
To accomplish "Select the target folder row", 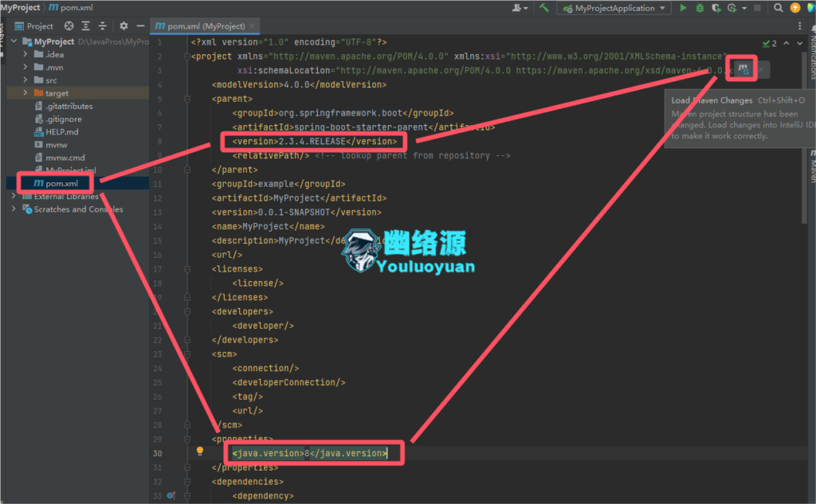I will [x=78, y=93].
